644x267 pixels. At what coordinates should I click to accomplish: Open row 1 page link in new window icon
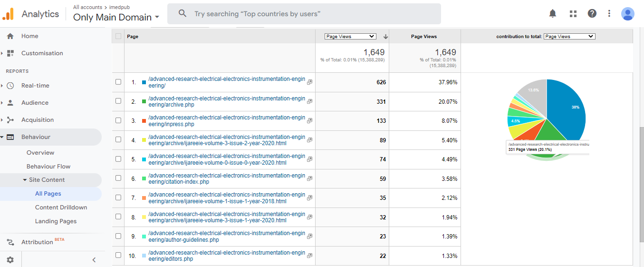click(x=309, y=82)
